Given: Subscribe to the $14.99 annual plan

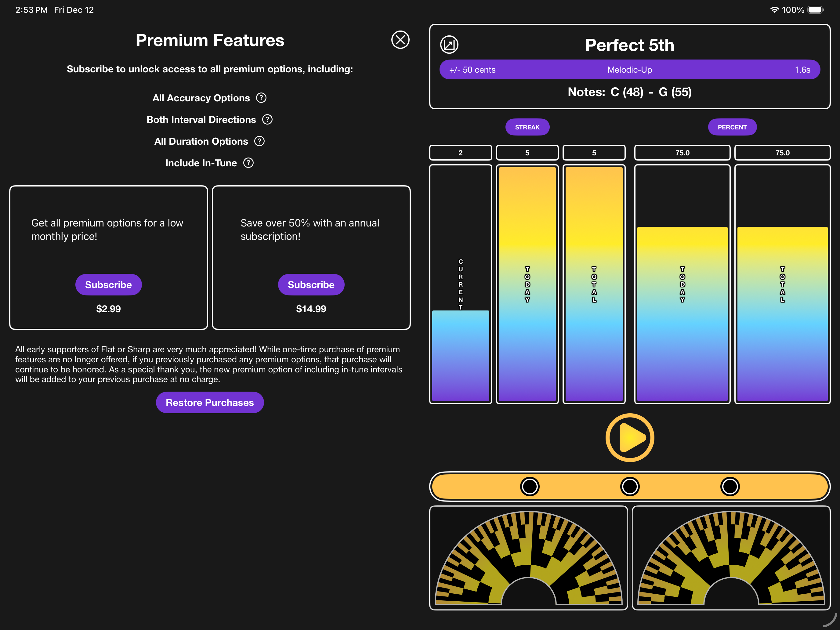Looking at the screenshot, I should click(311, 285).
